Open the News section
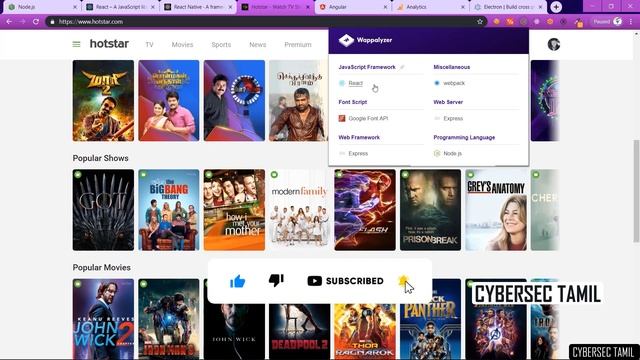 tap(258, 44)
